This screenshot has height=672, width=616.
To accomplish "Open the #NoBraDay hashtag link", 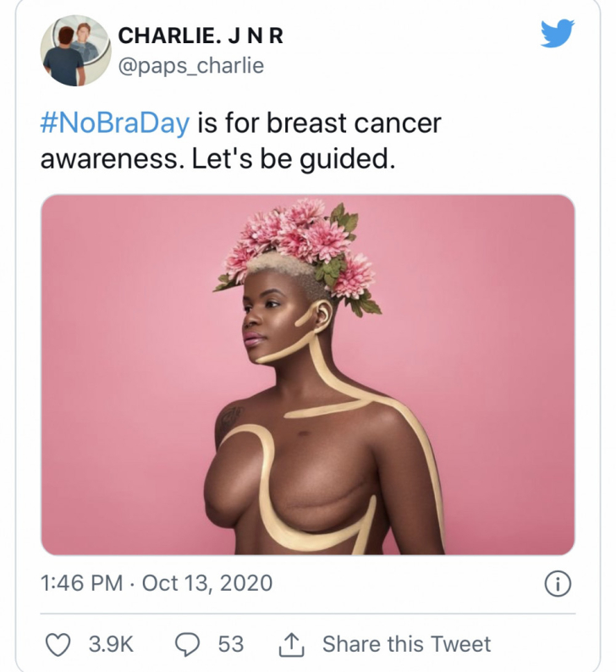I will (x=115, y=124).
